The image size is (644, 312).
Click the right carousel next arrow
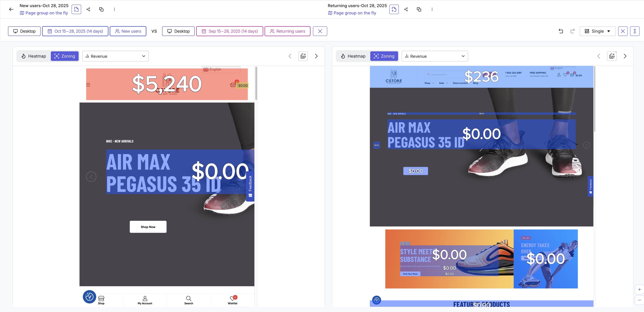[x=586, y=145]
